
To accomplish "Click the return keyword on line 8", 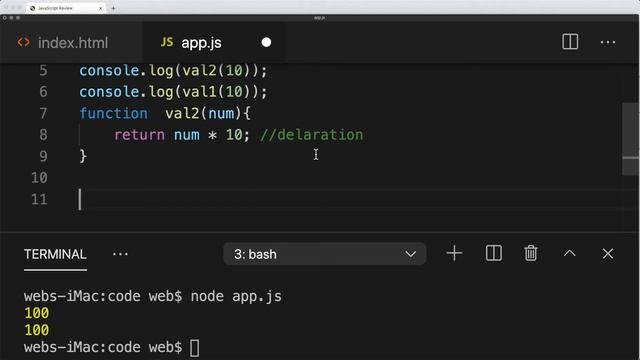I will click(139, 135).
